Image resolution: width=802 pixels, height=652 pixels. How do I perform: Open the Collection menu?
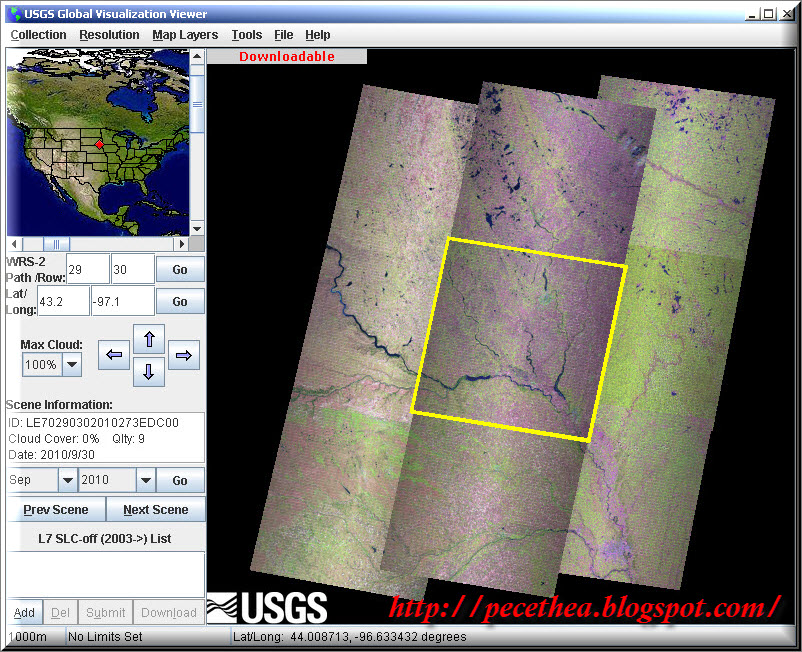point(38,34)
